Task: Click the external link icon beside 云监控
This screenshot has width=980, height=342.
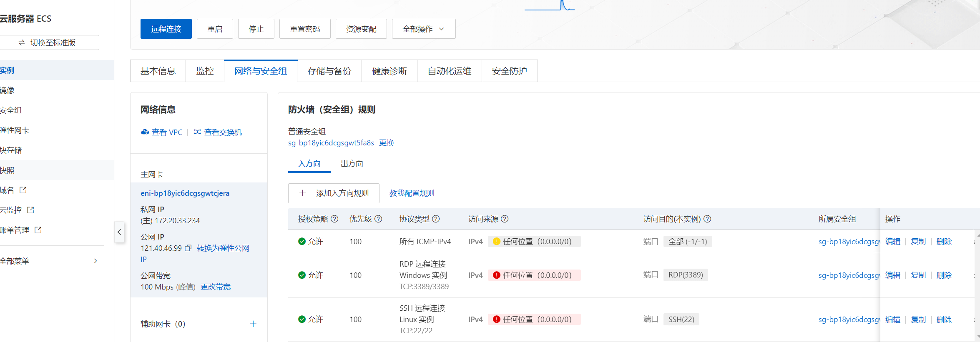Action: click(x=30, y=210)
